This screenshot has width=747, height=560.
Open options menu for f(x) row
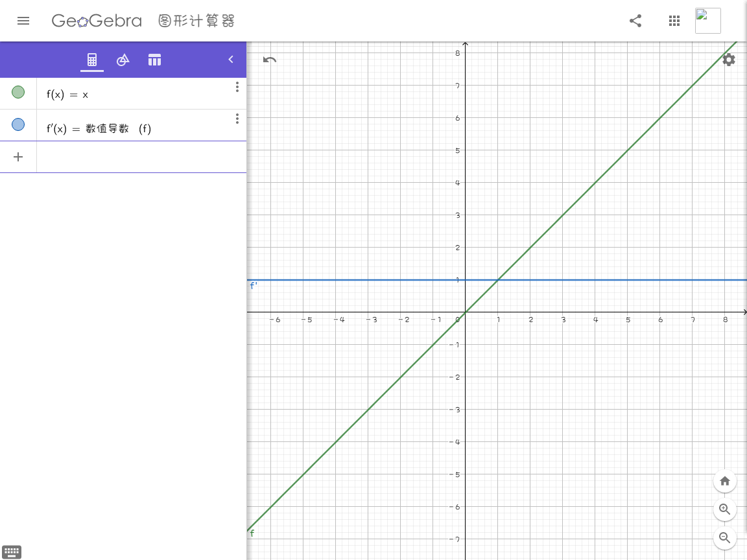tap(237, 87)
